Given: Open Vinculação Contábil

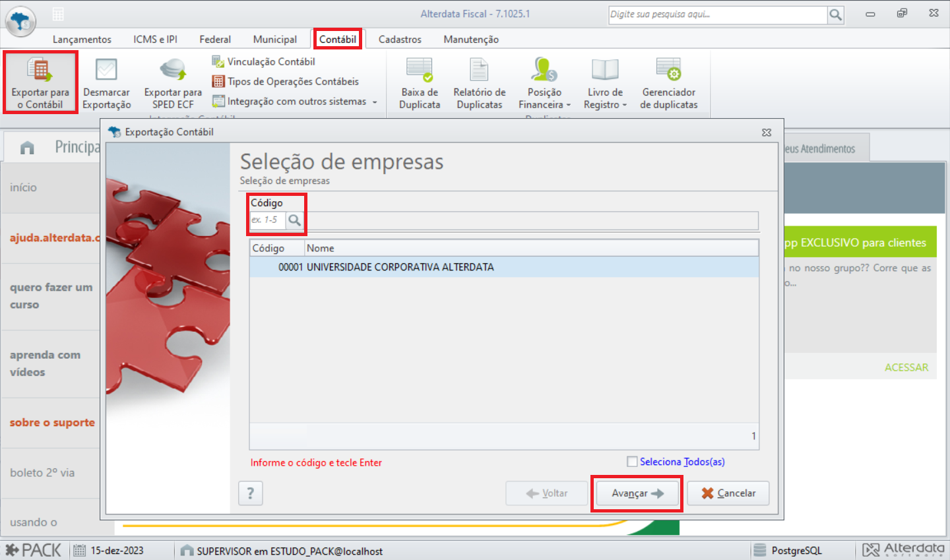Looking at the screenshot, I should pyautogui.click(x=264, y=61).
